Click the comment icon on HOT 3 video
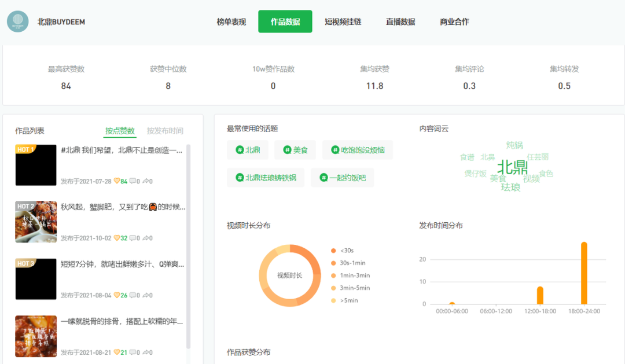The height and width of the screenshot is (364, 625). [x=132, y=295]
